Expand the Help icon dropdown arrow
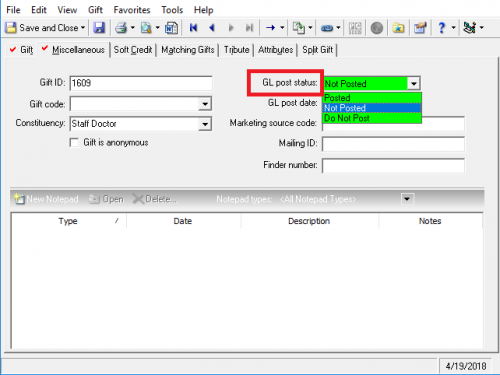This screenshot has height=375, width=500. click(x=453, y=28)
